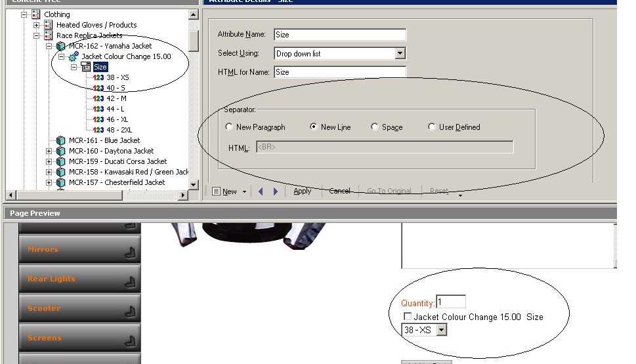Click the Blue Jacket product cube icon

pos(61,140)
